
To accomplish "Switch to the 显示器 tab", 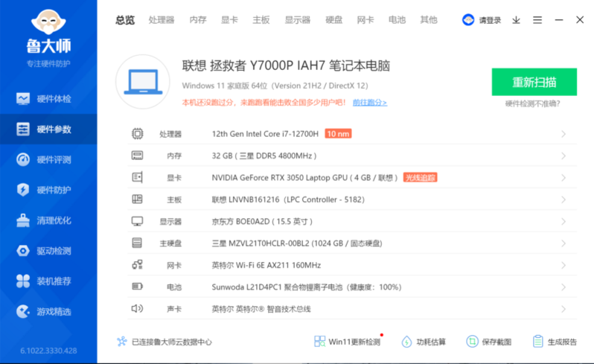I will 297,20.
